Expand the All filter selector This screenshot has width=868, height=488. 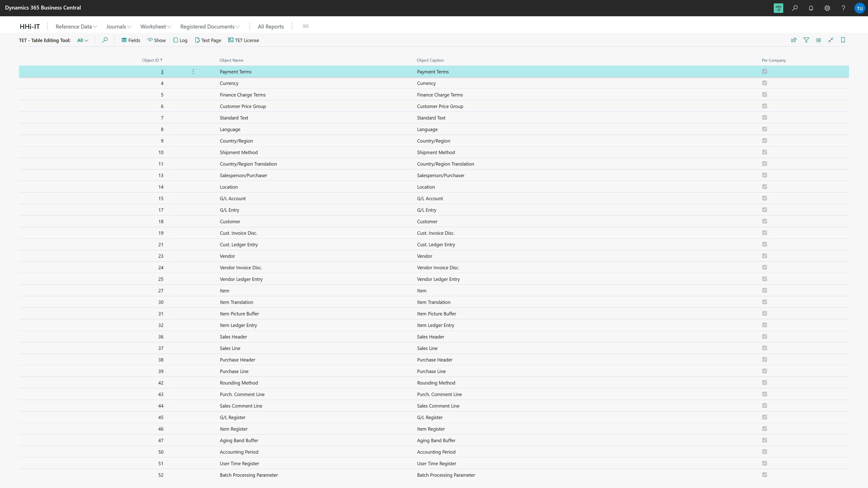coord(82,40)
